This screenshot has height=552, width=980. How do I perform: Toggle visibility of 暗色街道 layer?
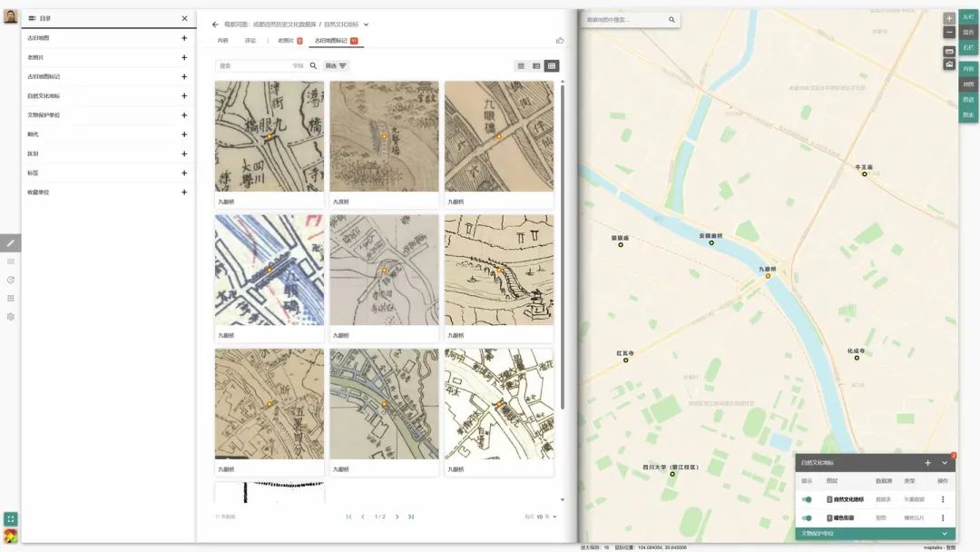[x=807, y=517]
